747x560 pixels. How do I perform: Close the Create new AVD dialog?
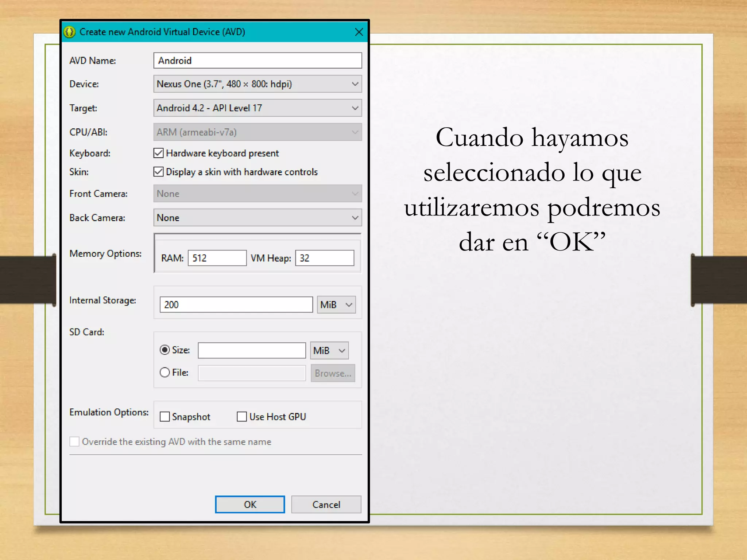tap(359, 32)
